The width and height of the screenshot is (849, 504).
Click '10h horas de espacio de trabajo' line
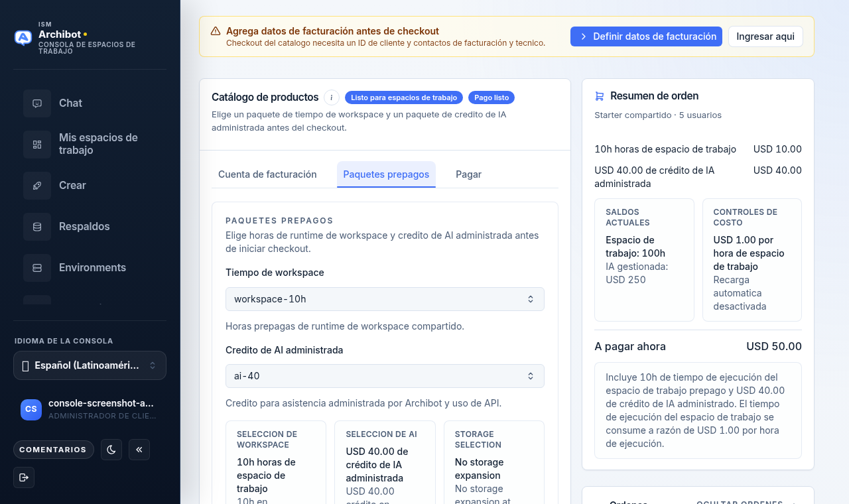(665, 149)
